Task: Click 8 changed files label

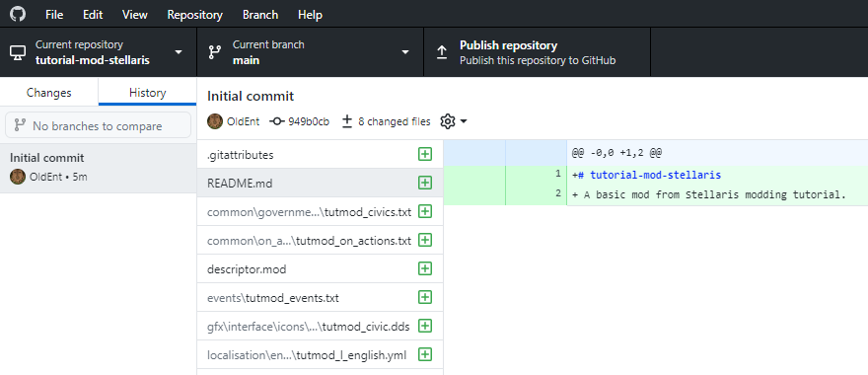Action: tap(395, 121)
